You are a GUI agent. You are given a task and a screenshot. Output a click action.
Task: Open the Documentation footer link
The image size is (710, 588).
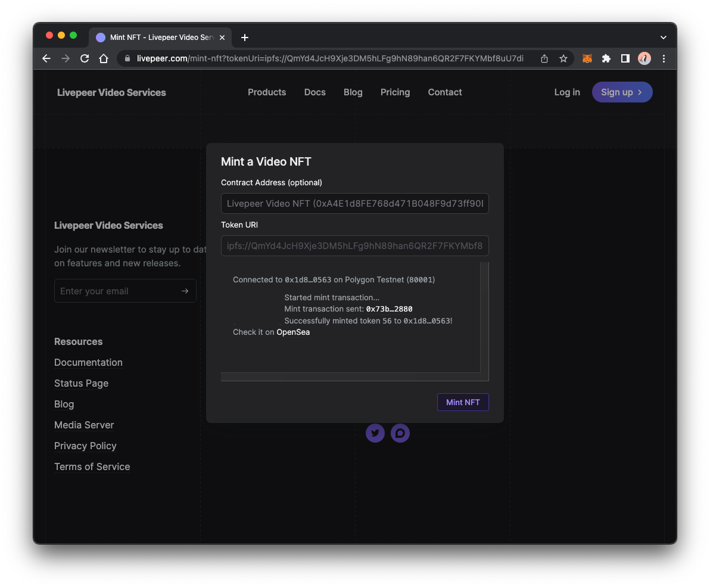point(88,362)
